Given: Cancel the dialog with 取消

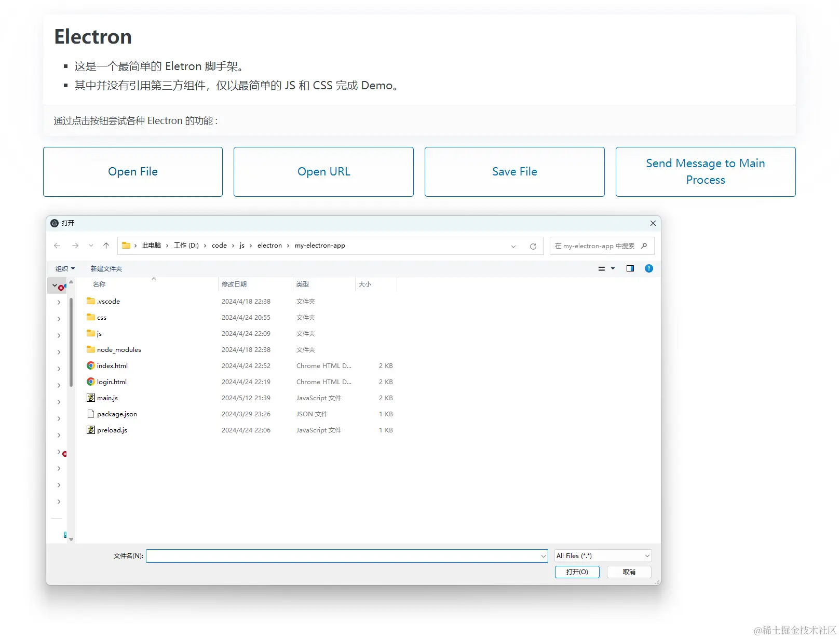Looking at the screenshot, I should coord(629,572).
